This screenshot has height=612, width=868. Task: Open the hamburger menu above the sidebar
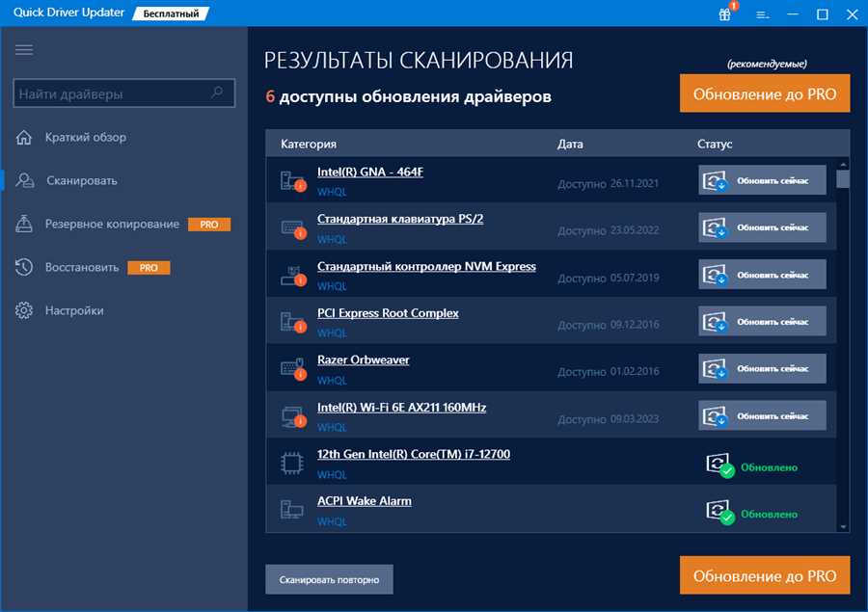[x=23, y=50]
